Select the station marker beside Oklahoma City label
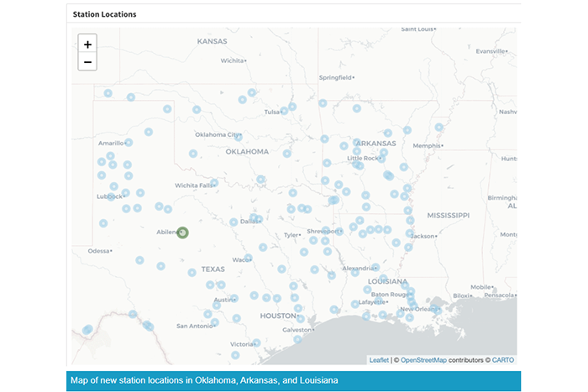This screenshot has height=392, width=588. pyautogui.click(x=239, y=137)
